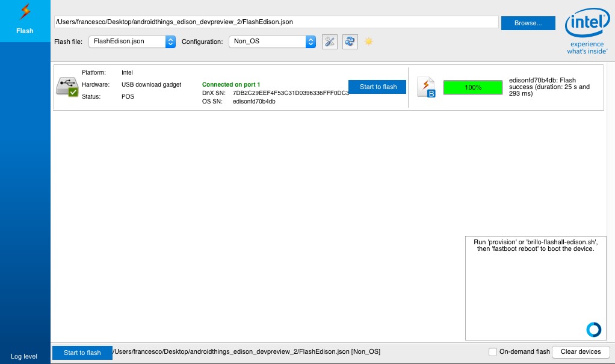This screenshot has width=615, height=364.
Task: Click the POS status value
Action: [x=128, y=96]
